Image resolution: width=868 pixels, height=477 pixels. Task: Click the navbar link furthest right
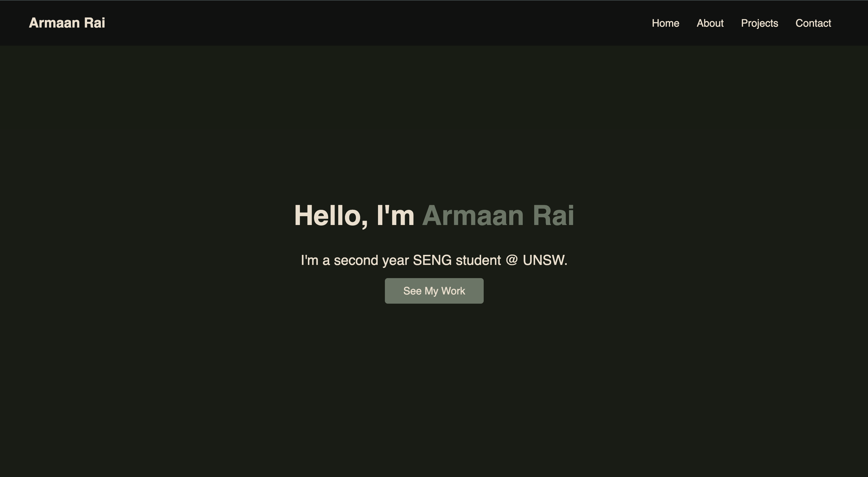(813, 23)
